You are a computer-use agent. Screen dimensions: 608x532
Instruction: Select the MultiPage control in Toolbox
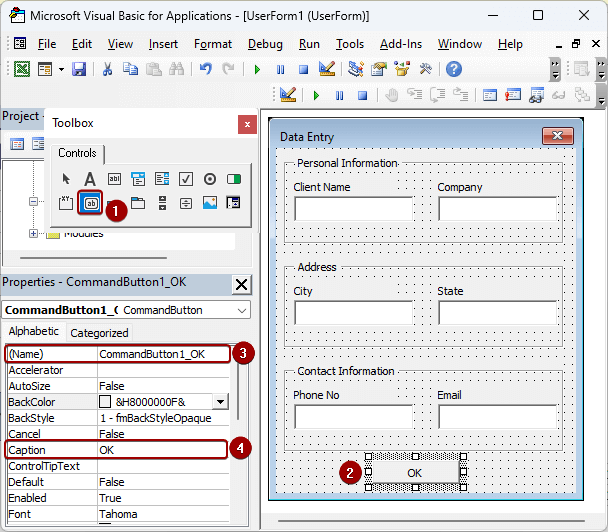pos(138,202)
